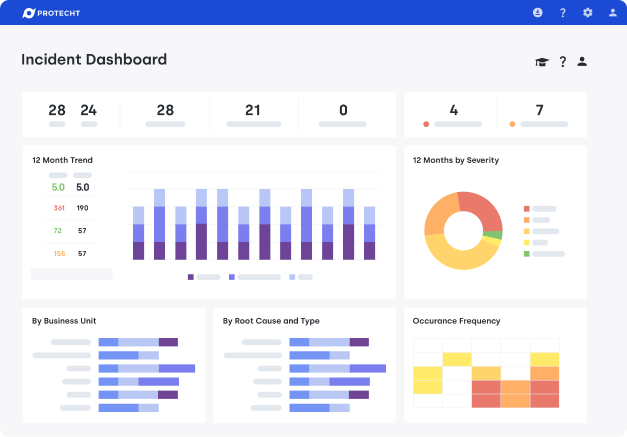This screenshot has width=627, height=437.
Task: Open the summary card showing 0
Action: [x=343, y=115]
